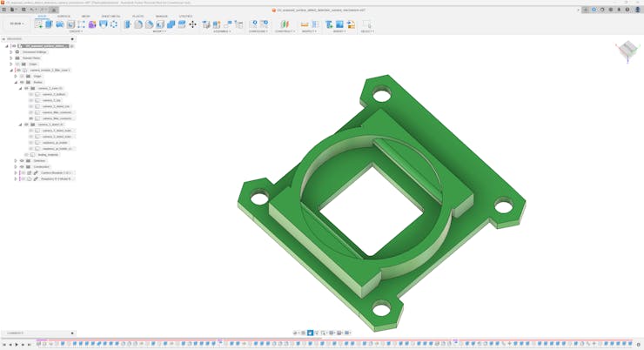
Task: Switch to the MESH tab
Action: (85, 16)
